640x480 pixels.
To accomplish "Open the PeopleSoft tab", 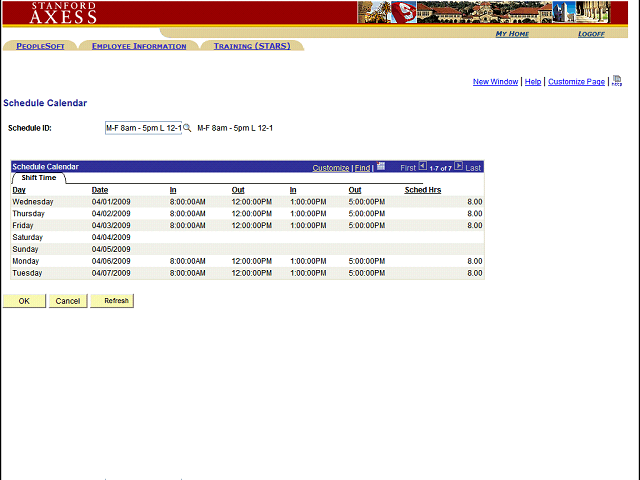I will (40, 46).
